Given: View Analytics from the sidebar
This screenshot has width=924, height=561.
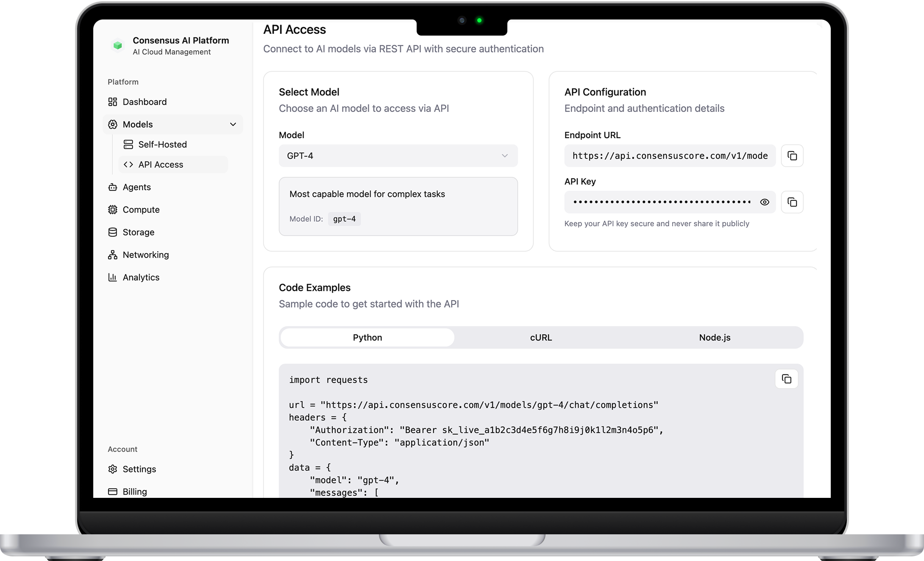Looking at the screenshot, I should click(141, 277).
